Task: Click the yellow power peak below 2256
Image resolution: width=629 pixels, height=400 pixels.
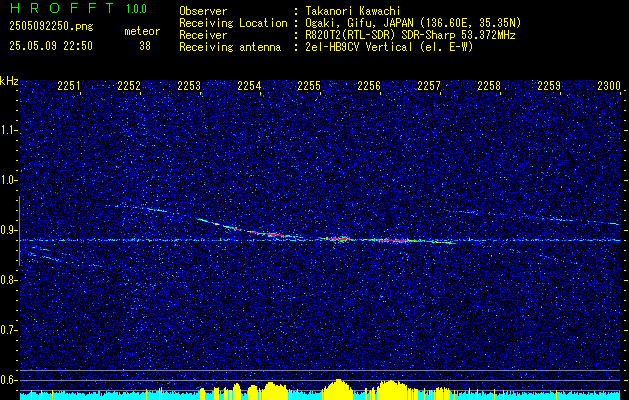Action: pos(391,390)
